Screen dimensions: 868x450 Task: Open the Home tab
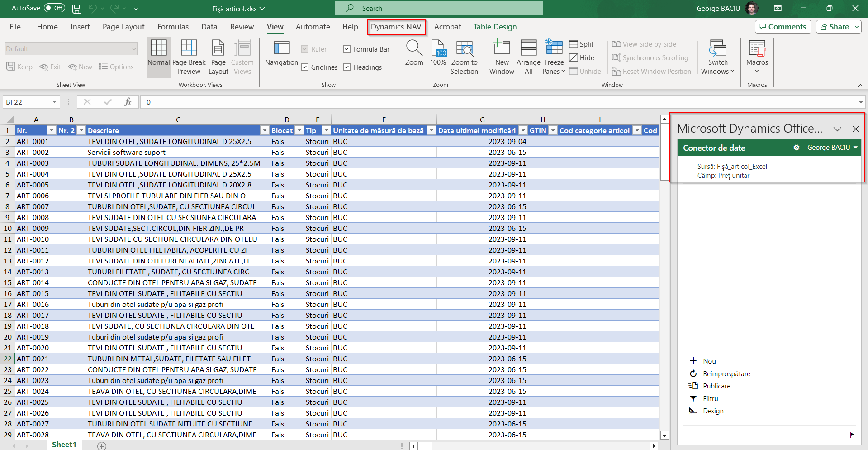(47, 27)
